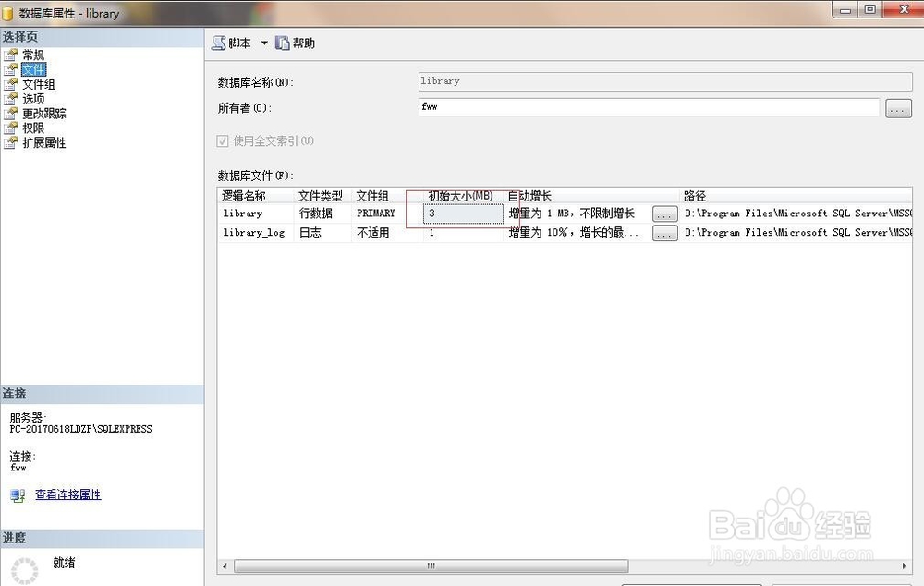Click the 选项 page icon
The image size is (924, 586).
(10, 99)
